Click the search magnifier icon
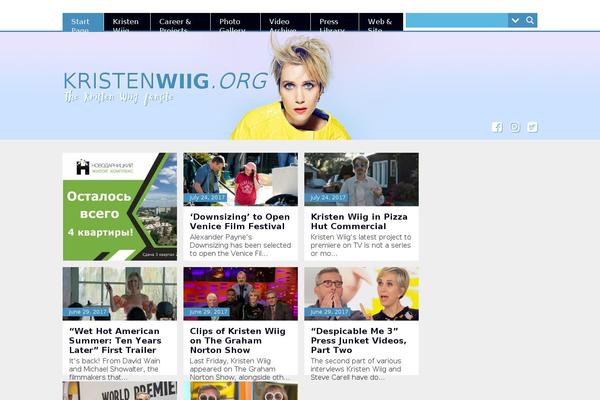Screen dimensions: 600x400 pos(530,20)
